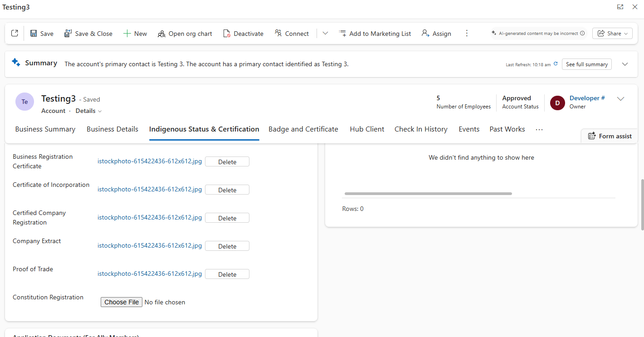Switch to the Business Details tab

click(112, 129)
